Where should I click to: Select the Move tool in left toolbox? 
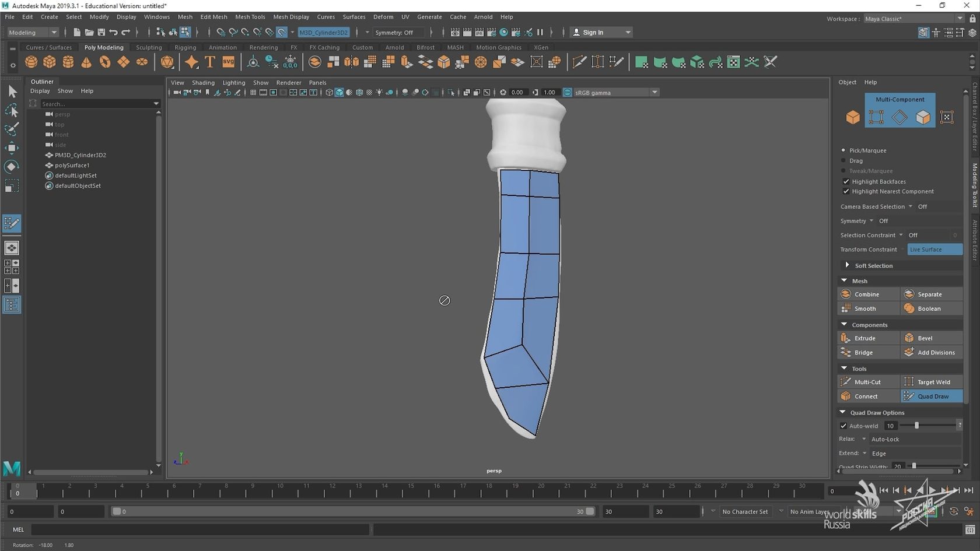(11, 148)
